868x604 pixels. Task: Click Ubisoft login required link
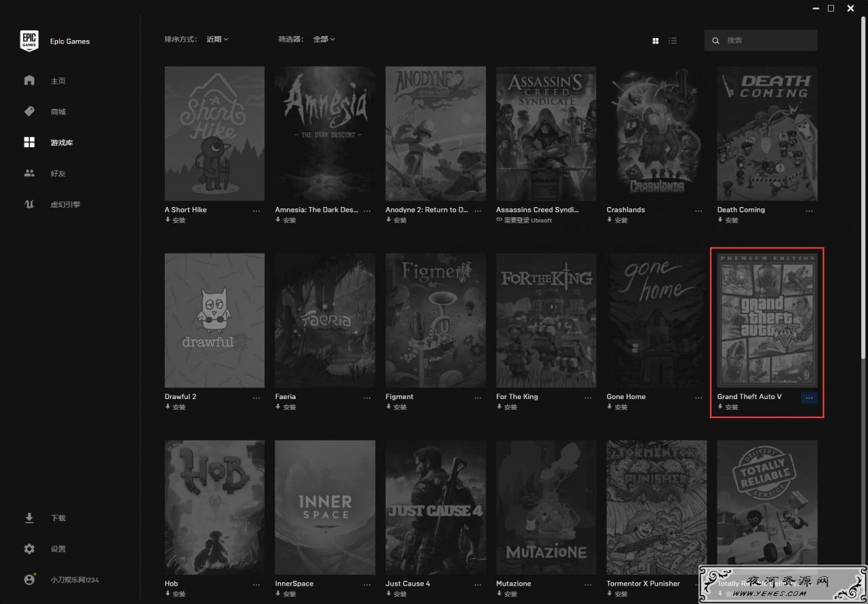[524, 220]
